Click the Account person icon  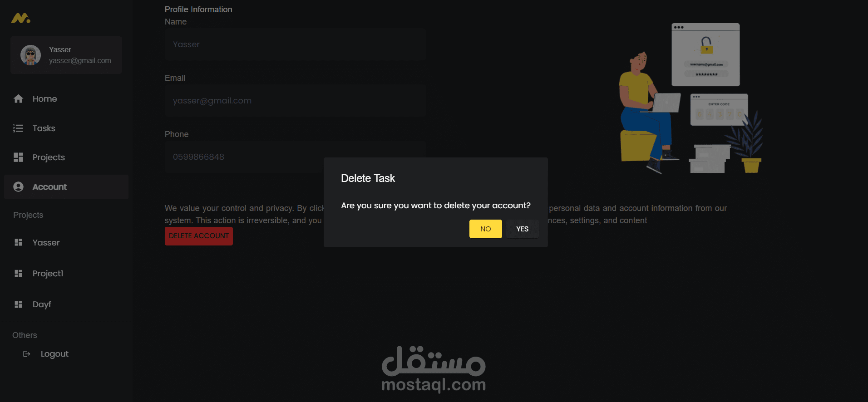[18, 187]
